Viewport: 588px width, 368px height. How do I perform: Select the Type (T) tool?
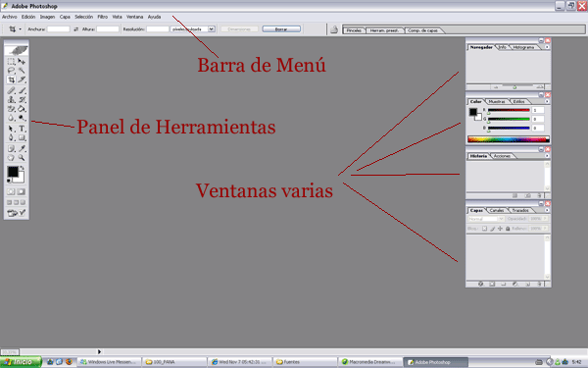(x=22, y=129)
